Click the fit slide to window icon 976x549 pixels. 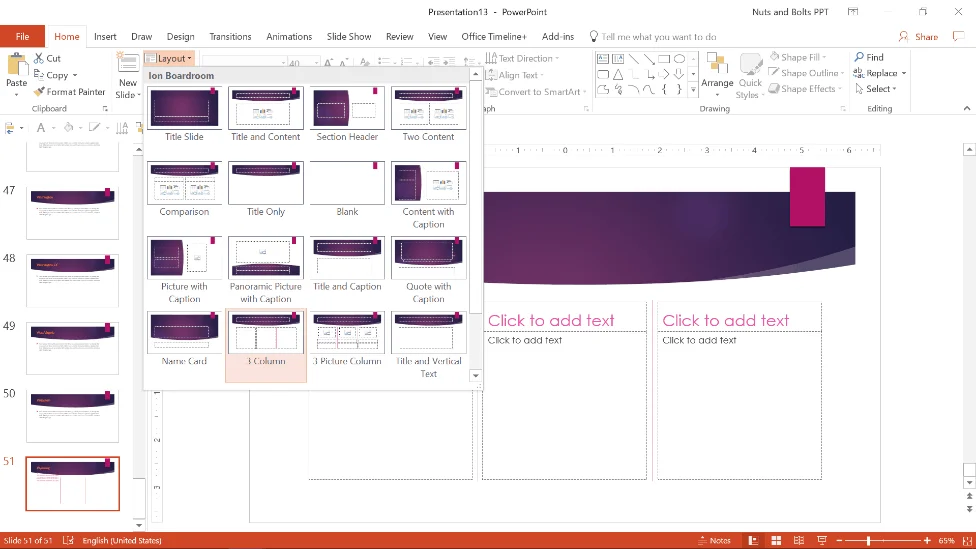(967, 540)
